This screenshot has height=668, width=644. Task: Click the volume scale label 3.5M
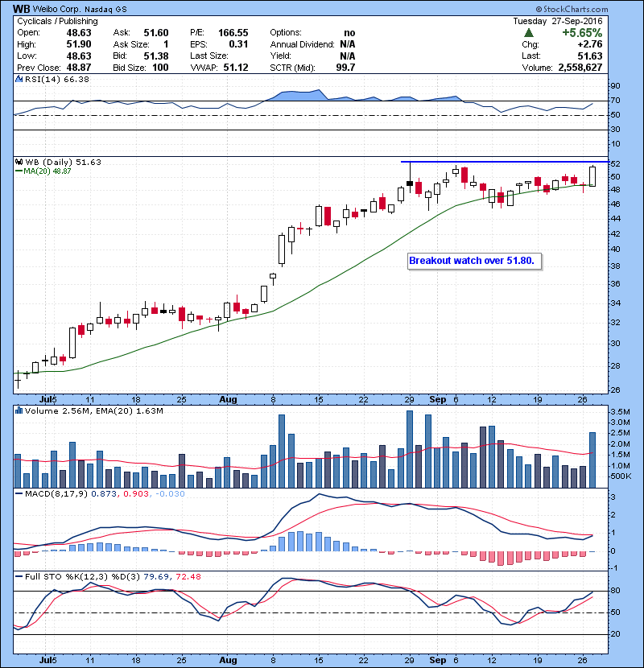[x=620, y=412]
